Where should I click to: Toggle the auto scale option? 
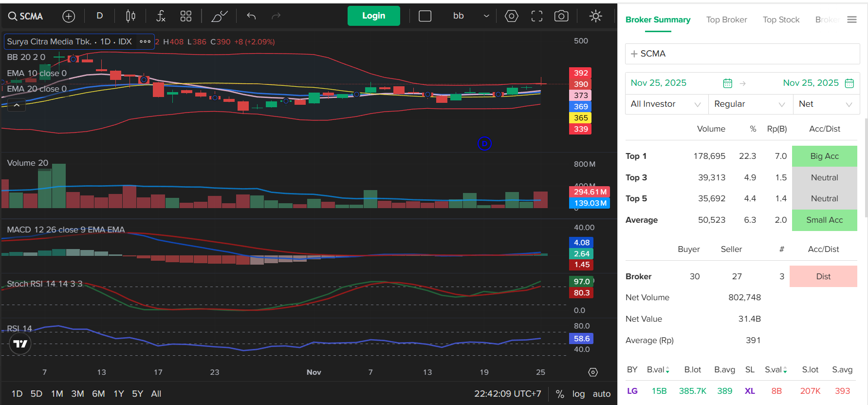pos(602,394)
